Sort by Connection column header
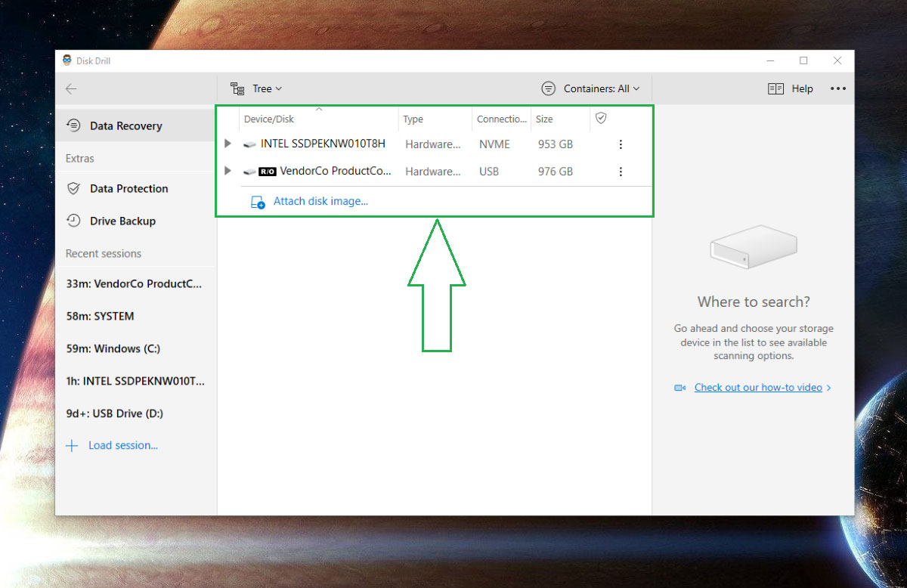The width and height of the screenshot is (907, 588). (x=502, y=119)
